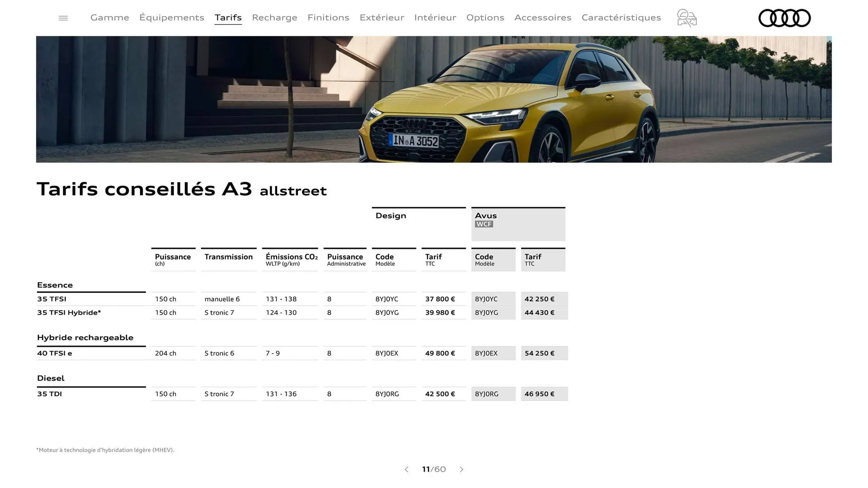
Task: View the Options section
Action: coord(485,17)
